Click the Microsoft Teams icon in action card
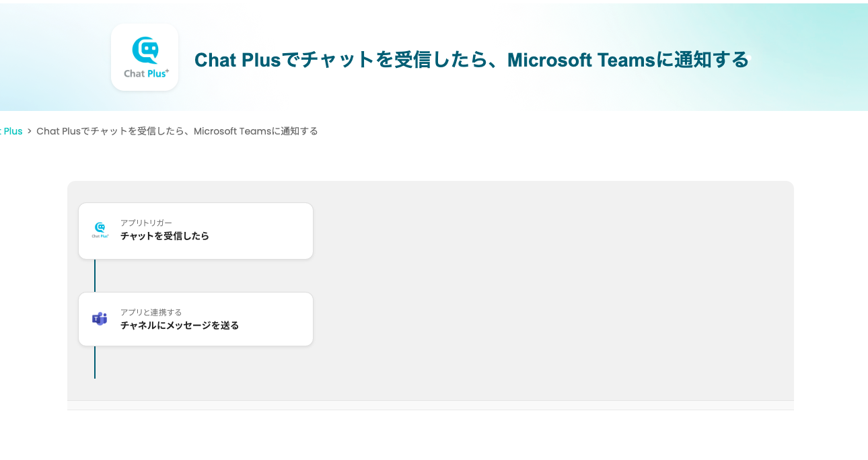This screenshot has height=460, width=868. click(100, 319)
